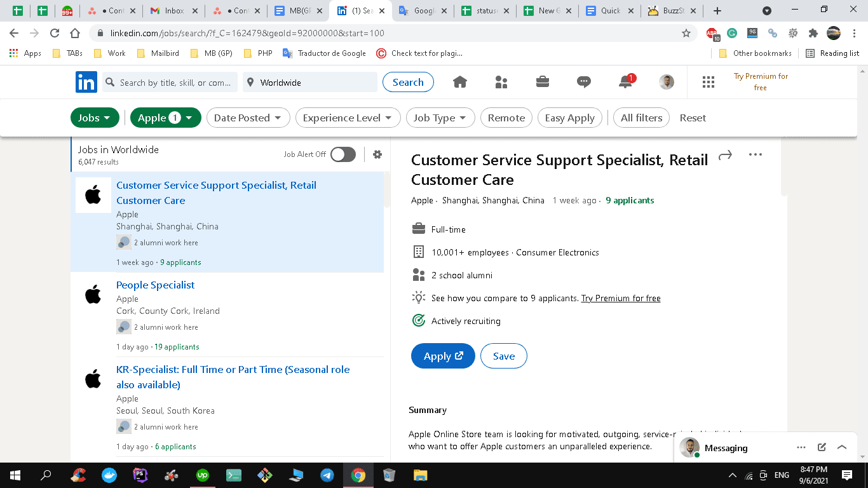Open Windows notification center

[847, 475]
